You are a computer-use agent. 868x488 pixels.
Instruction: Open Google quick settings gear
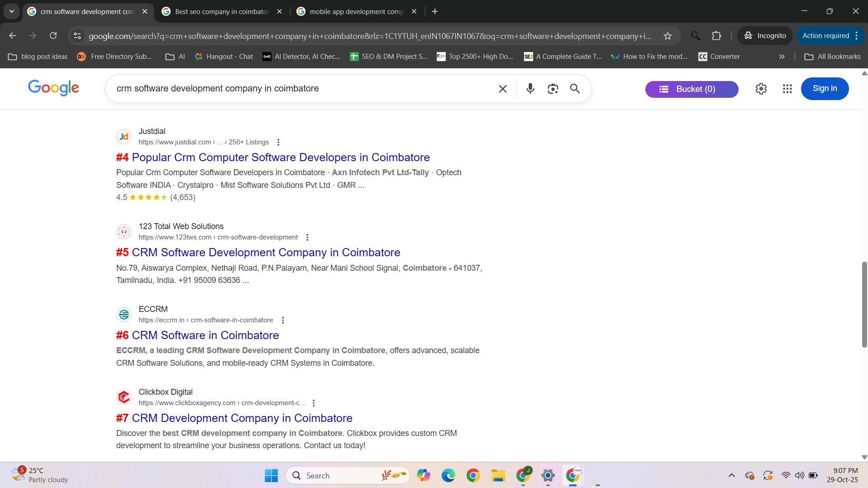point(761,89)
